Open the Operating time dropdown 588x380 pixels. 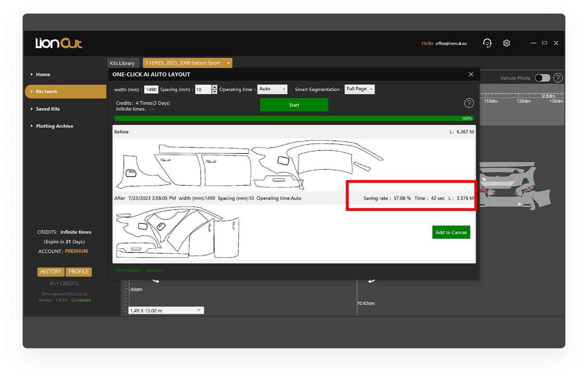(x=272, y=89)
